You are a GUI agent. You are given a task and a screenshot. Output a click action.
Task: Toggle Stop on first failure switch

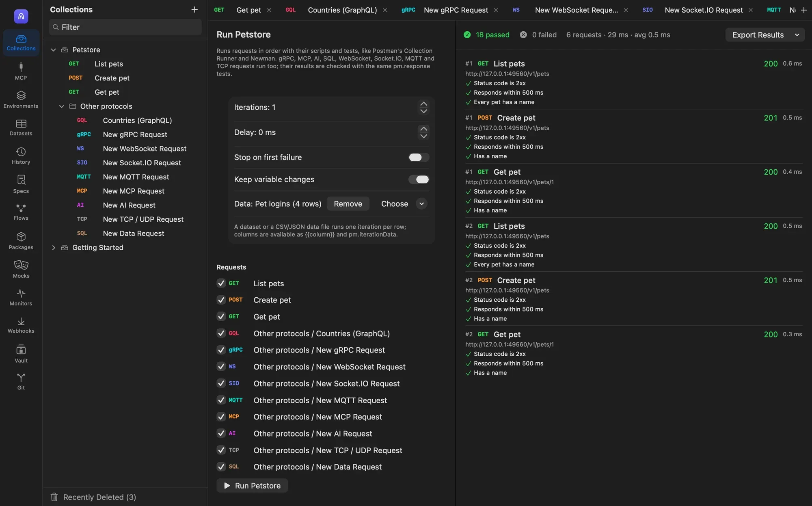[x=419, y=157]
